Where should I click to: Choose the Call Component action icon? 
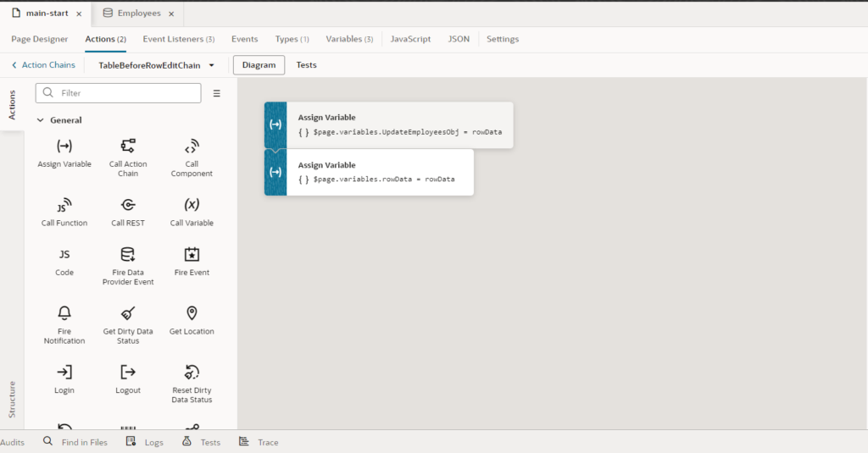tap(192, 146)
